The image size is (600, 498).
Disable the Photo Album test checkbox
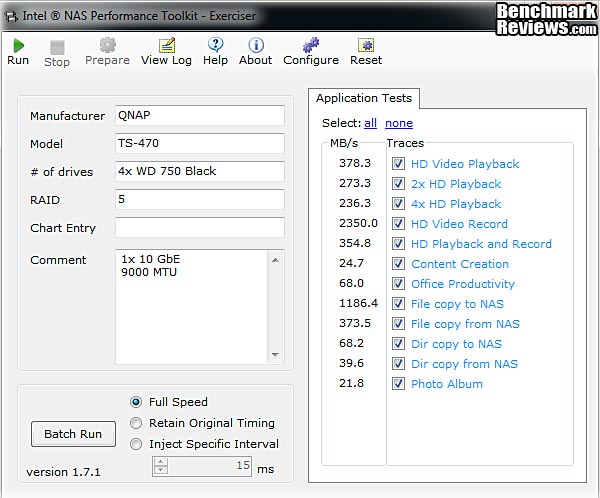pyautogui.click(x=398, y=384)
